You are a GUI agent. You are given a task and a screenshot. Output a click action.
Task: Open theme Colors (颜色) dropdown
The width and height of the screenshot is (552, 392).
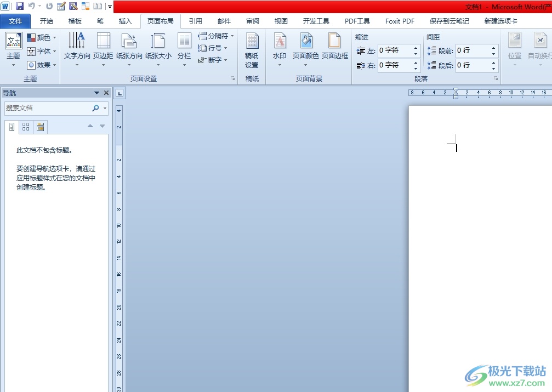tap(42, 37)
